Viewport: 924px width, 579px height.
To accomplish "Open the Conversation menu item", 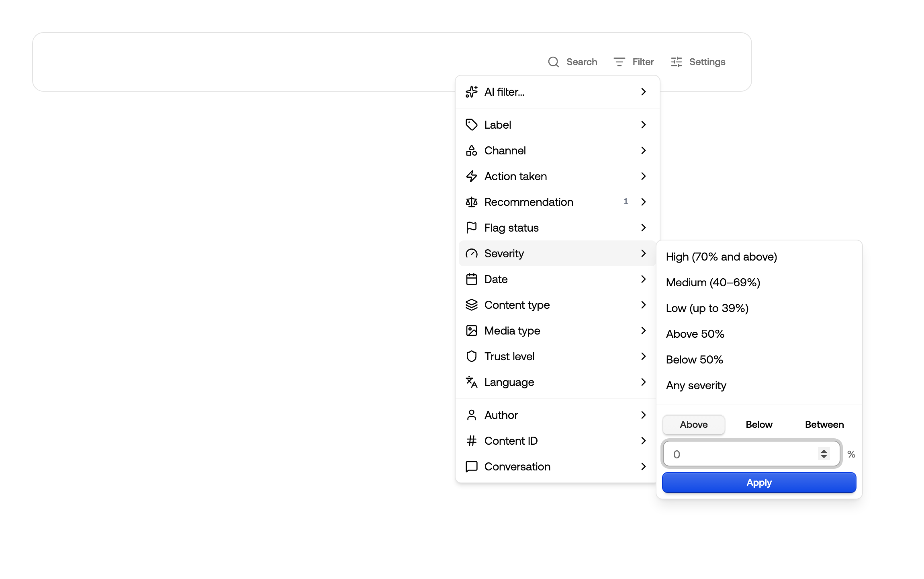I will click(x=557, y=466).
